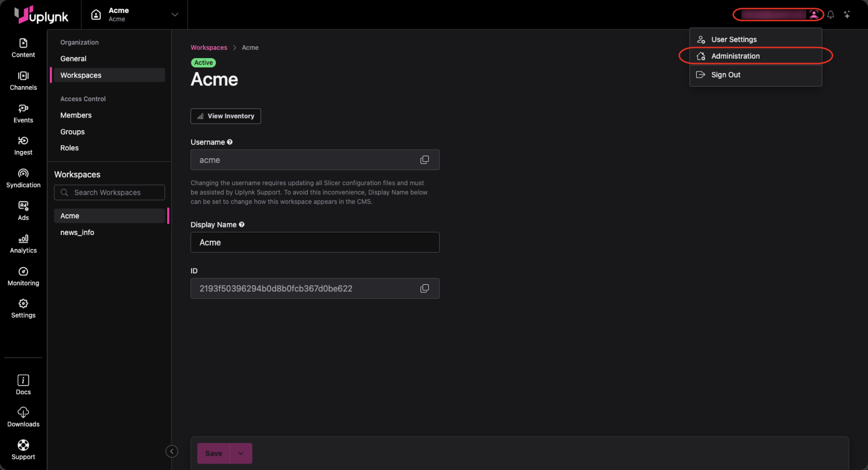Open the Analytics section
The image size is (868, 470).
[23, 243]
